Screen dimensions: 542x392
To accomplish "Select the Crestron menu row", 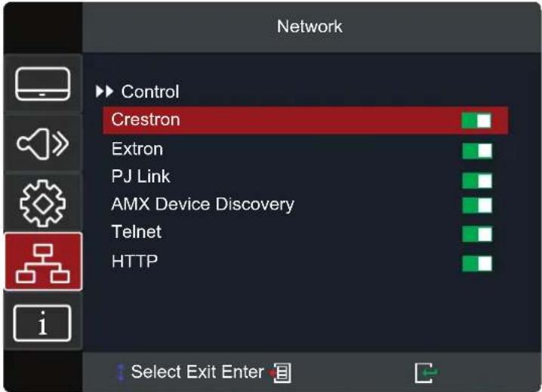I will coord(306,120).
